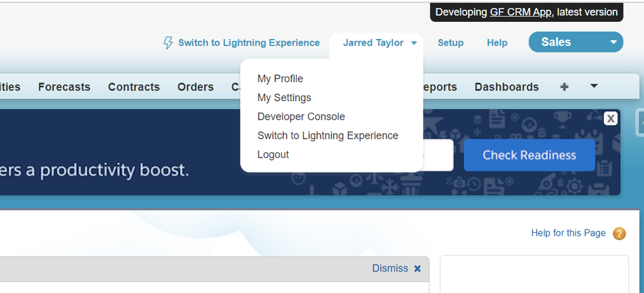Go to the Dashboards tab
This screenshot has height=293, width=644.
click(x=506, y=87)
